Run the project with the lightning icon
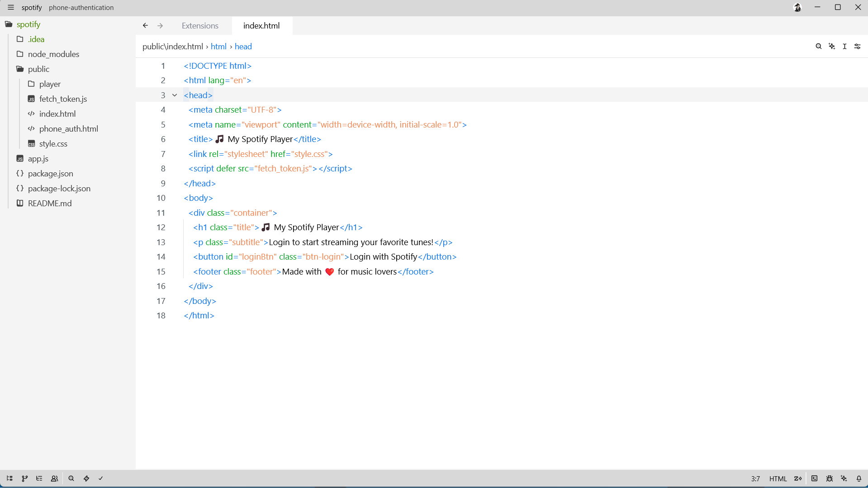Image resolution: width=868 pixels, height=488 pixels. click(86, 479)
